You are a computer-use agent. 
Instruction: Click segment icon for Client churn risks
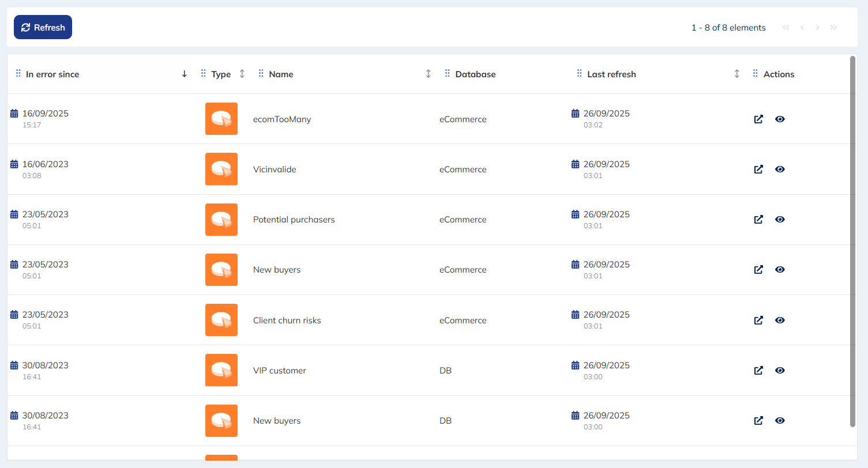(221, 320)
